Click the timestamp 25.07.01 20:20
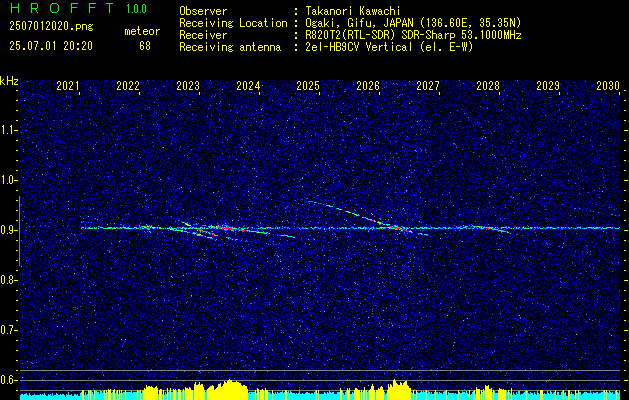Viewport: 629px width, 400px height. point(51,46)
